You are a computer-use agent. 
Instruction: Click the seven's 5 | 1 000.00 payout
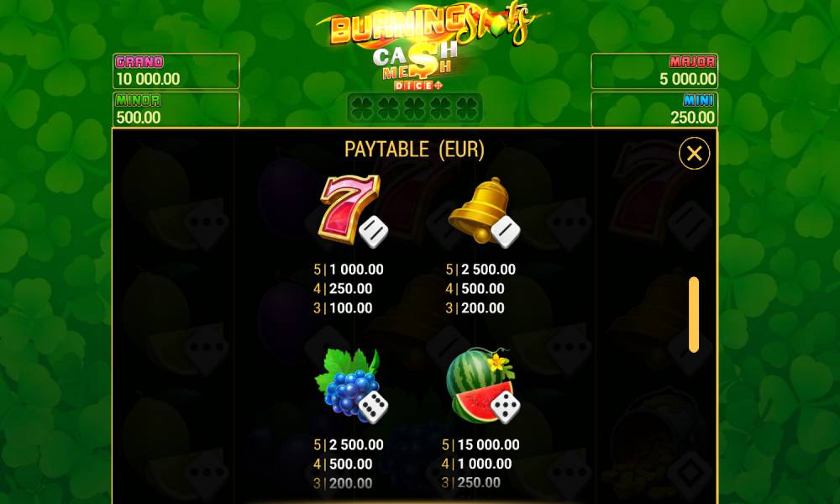(x=349, y=270)
